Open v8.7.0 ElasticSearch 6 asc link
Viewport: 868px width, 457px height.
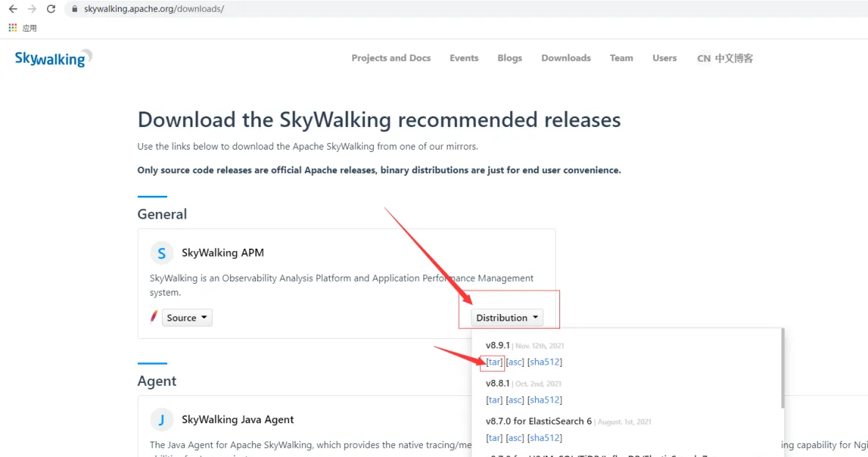coord(515,438)
